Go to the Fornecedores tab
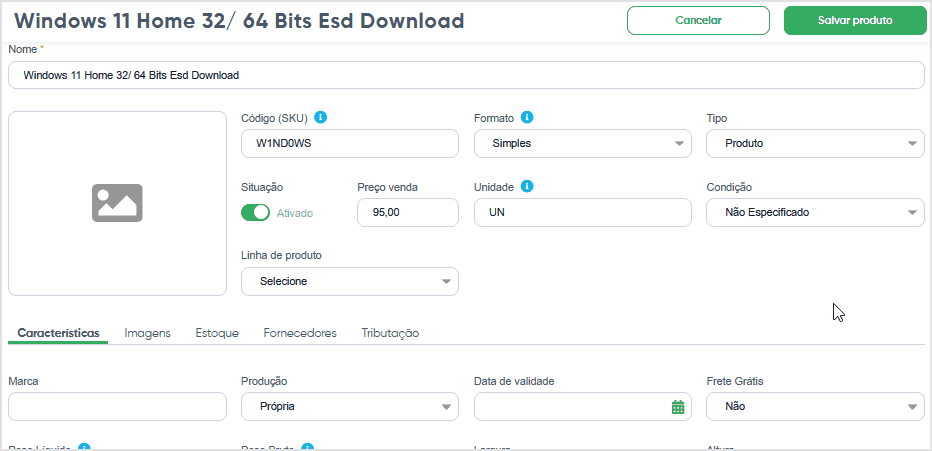 pyautogui.click(x=300, y=333)
